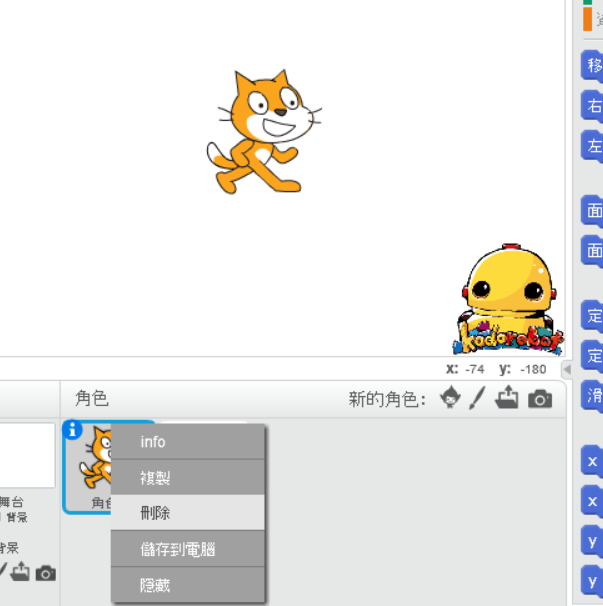This screenshot has width=603, height=606.
Task: Select 儲存到電腦 menu entry
Action: point(188,549)
